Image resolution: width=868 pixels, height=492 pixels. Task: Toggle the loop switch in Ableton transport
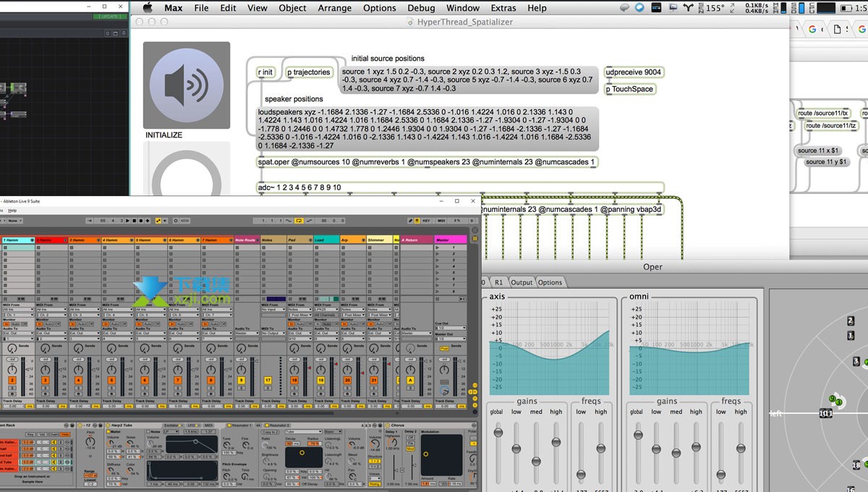[300, 220]
